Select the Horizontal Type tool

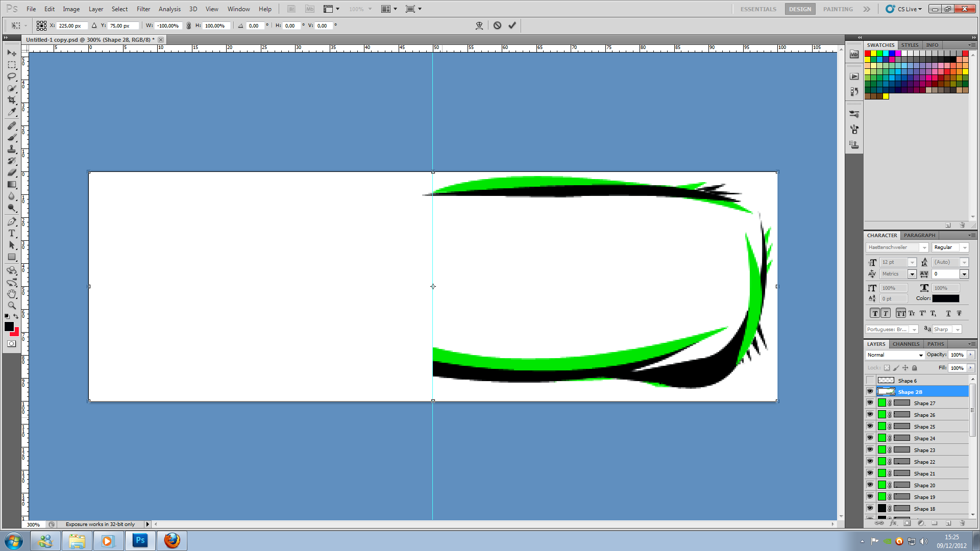12,234
